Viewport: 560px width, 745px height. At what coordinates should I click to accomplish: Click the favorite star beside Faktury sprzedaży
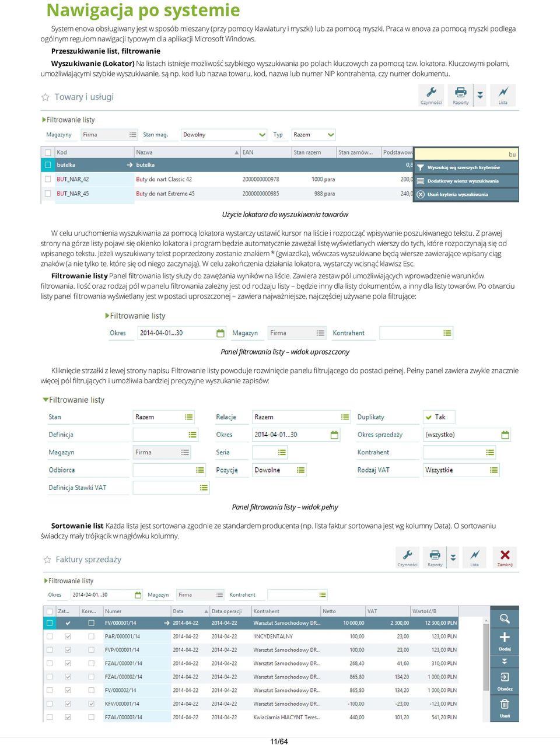[47, 560]
